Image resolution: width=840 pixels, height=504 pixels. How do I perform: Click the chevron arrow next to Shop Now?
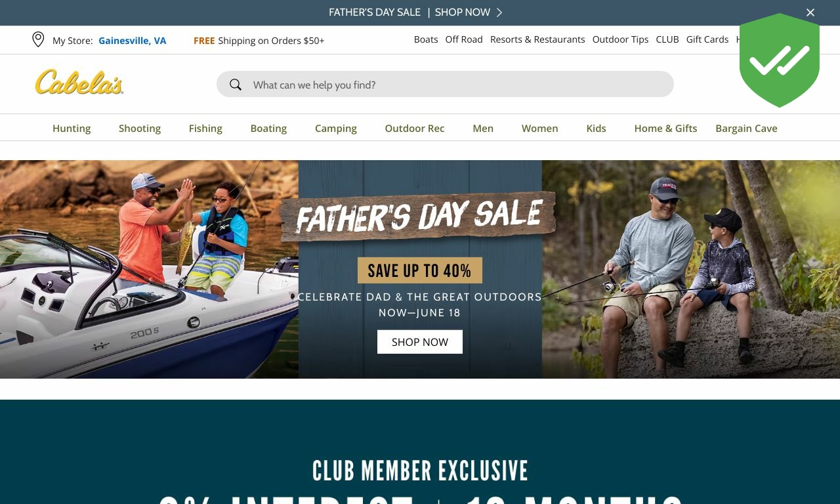(499, 12)
